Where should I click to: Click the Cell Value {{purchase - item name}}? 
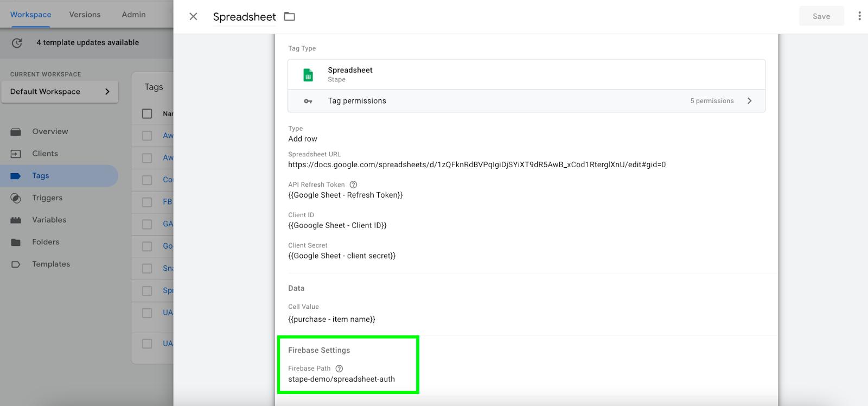pos(331,319)
